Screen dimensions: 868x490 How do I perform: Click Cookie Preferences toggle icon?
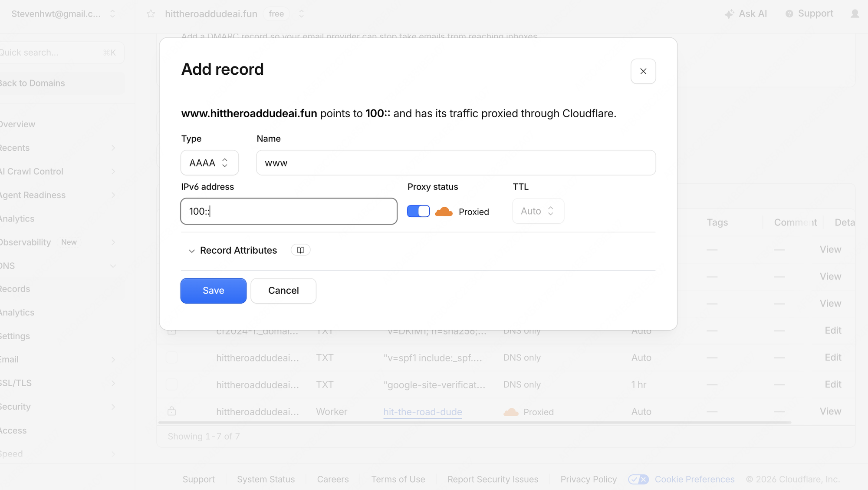click(638, 479)
